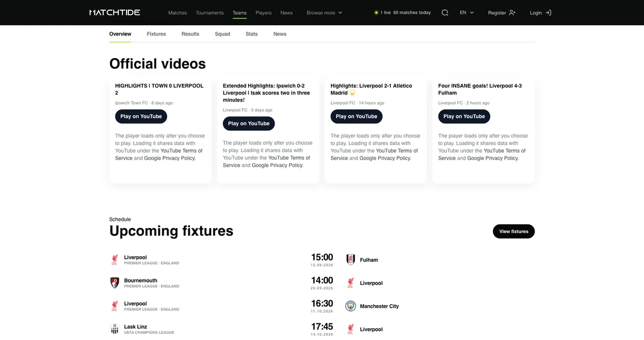The width and height of the screenshot is (644, 340).
Task: Click the MATCHTIDE logo
Action: (115, 12)
